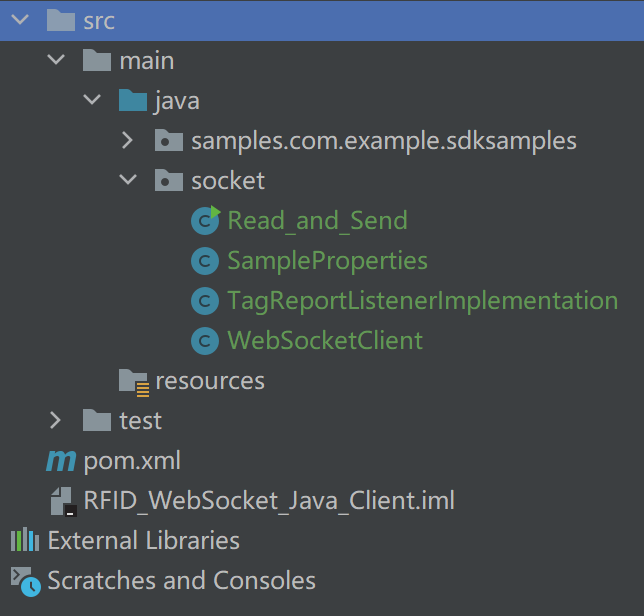
Task: Click the Read_and_Send runnable class icon
Action: coord(206,220)
